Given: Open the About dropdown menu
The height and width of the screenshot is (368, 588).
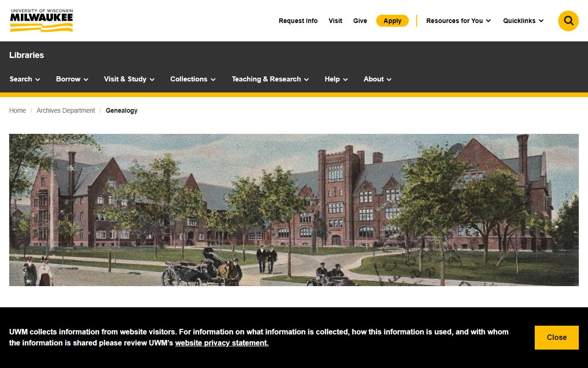Looking at the screenshot, I should pyautogui.click(x=378, y=79).
